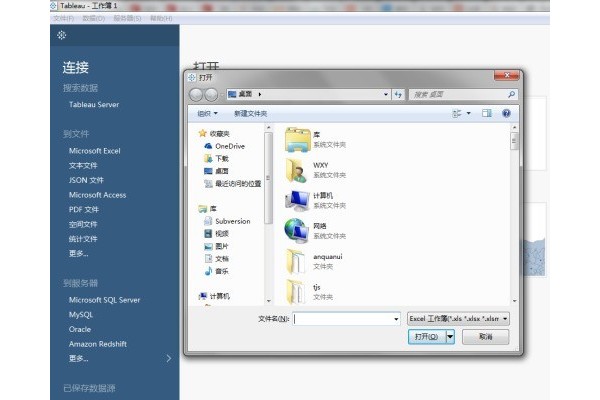This screenshot has height=400, width=600.
Task: Click the change view icon in toolbar
Action: (457, 113)
